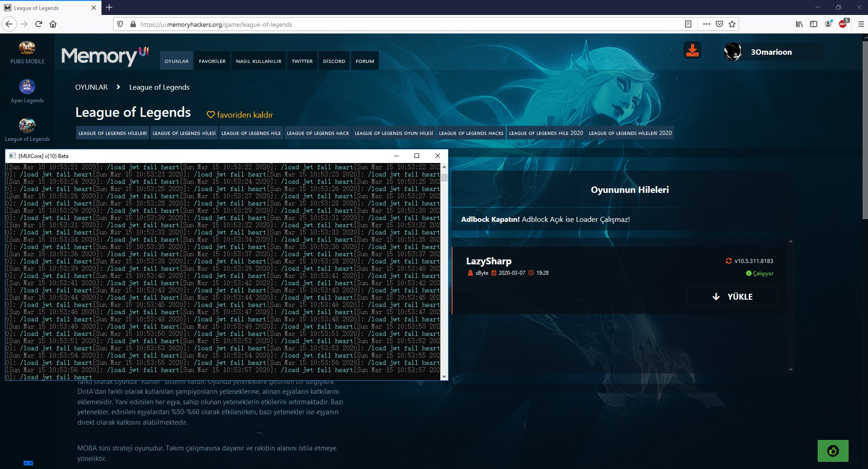Click the 19:28 time text
868x469 pixels.
pyautogui.click(x=542, y=273)
